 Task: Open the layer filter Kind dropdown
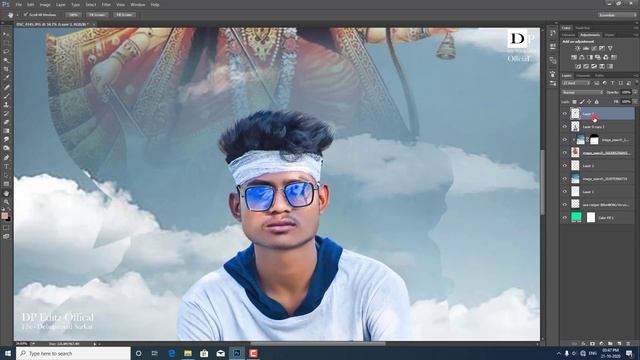576,83
